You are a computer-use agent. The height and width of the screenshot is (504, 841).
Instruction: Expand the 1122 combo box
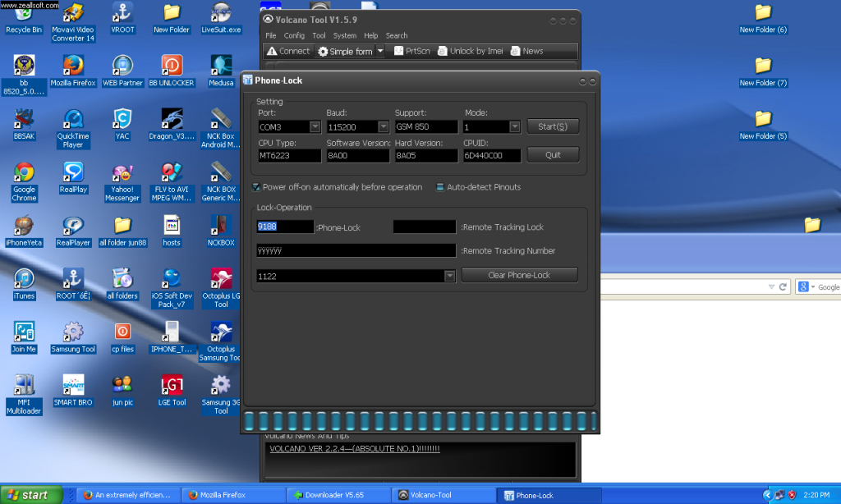click(449, 277)
